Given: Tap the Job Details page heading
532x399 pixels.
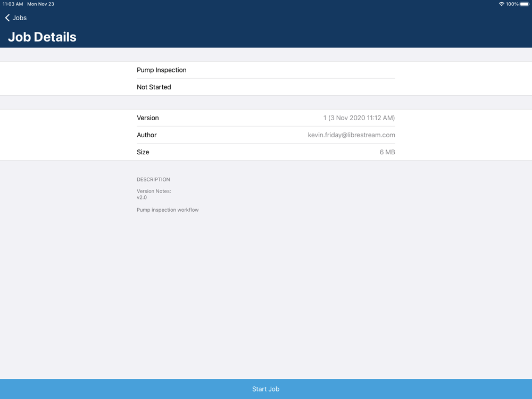Looking at the screenshot, I should (x=42, y=37).
